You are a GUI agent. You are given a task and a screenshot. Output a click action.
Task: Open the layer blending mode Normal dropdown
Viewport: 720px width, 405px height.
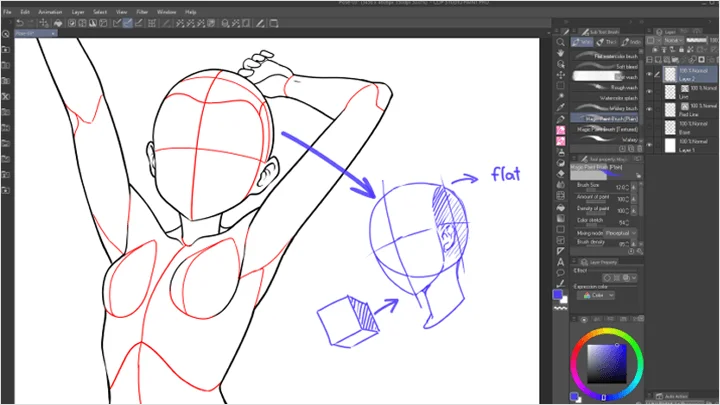(x=673, y=40)
